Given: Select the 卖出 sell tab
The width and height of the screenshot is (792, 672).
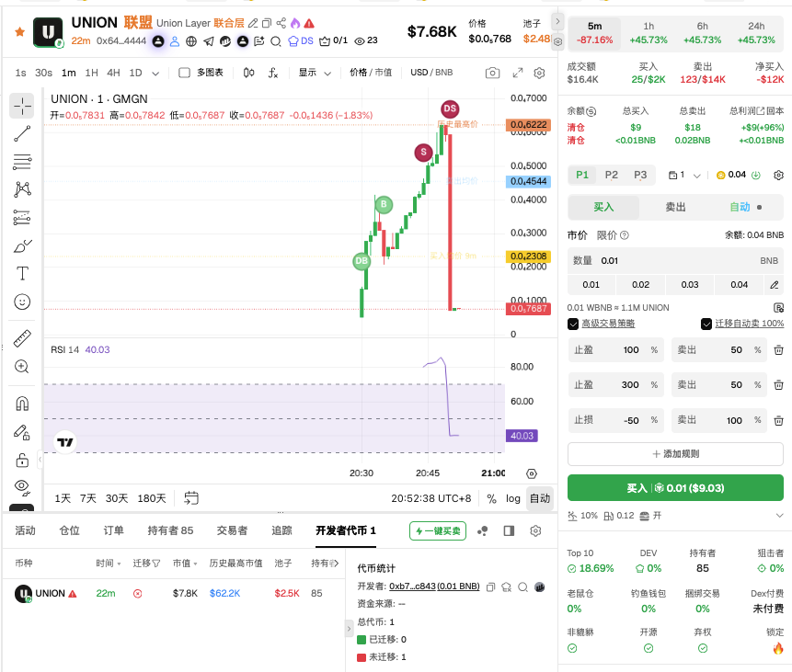Looking at the screenshot, I should click(x=675, y=207).
